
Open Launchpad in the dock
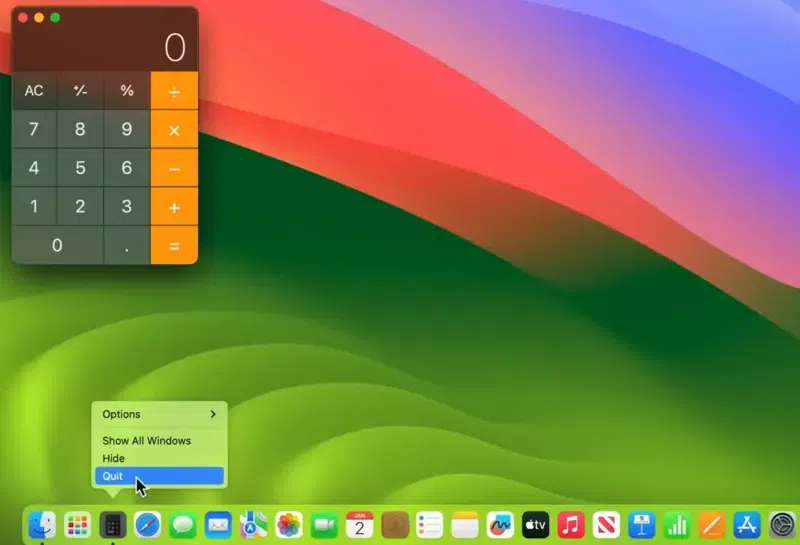tap(77, 525)
